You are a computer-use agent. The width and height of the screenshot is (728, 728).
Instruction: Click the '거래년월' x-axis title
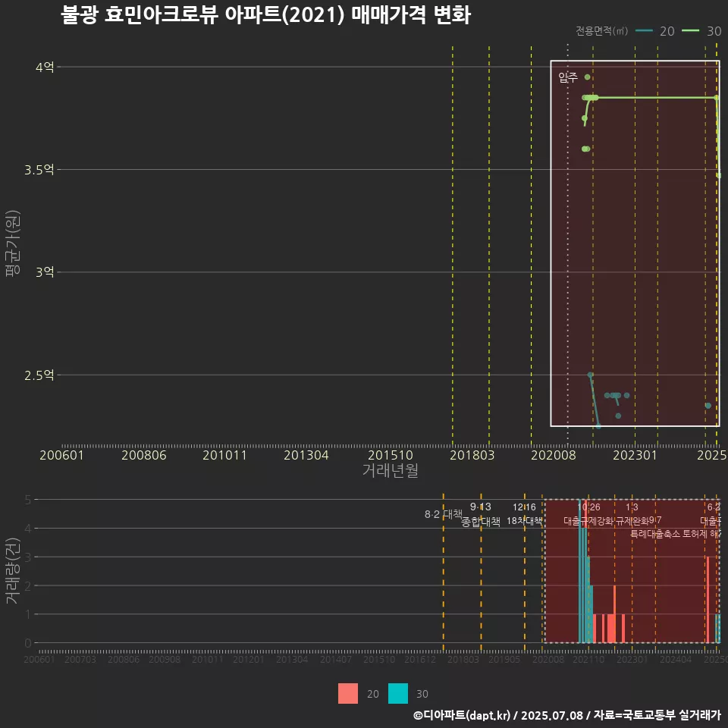(x=391, y=470)
